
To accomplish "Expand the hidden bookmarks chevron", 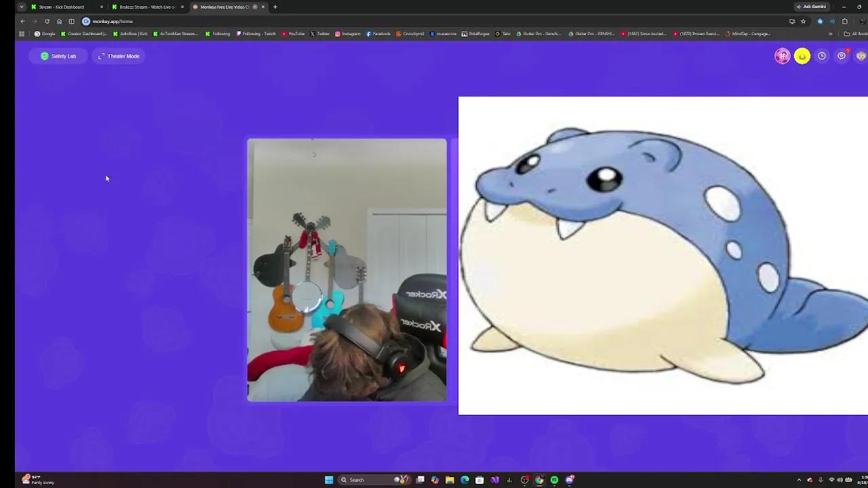I will [831, 34].
